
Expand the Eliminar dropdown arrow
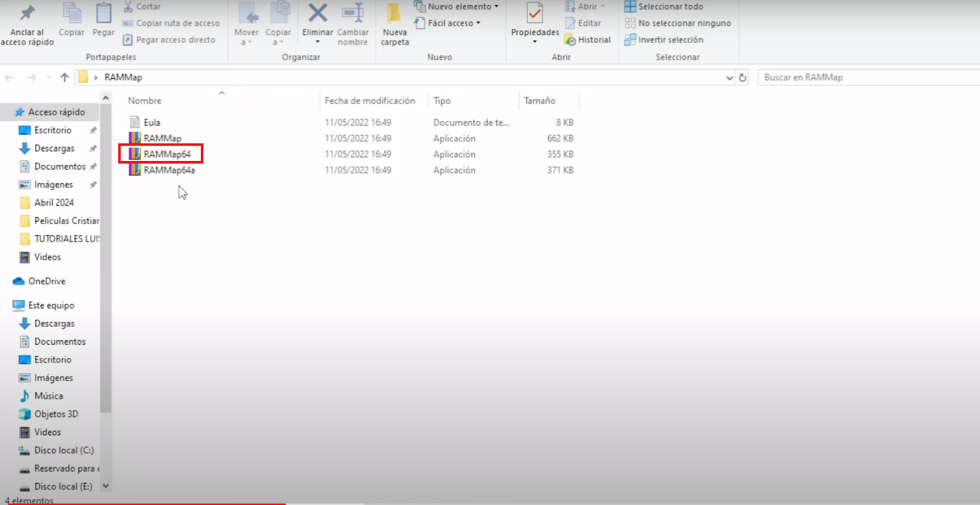pos(317,42)
